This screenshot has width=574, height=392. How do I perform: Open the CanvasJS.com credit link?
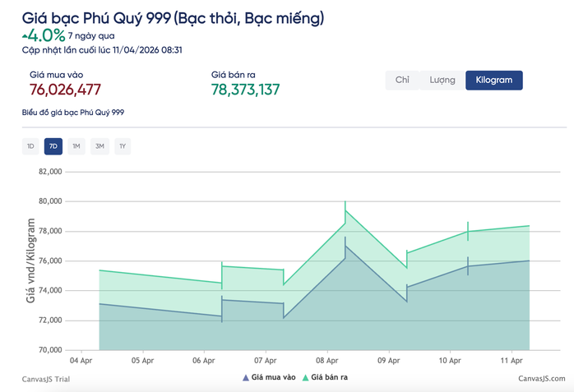click(x=541, y=378)
